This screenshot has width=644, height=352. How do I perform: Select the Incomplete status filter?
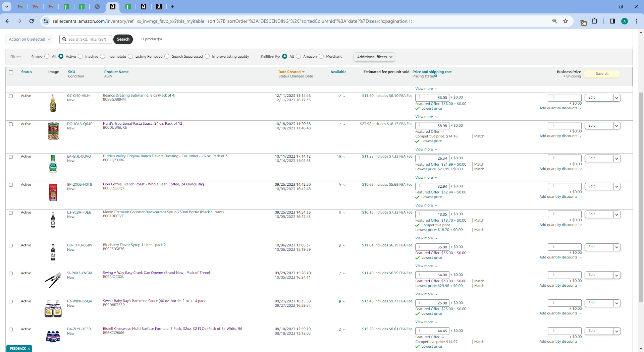click(103, 56)
